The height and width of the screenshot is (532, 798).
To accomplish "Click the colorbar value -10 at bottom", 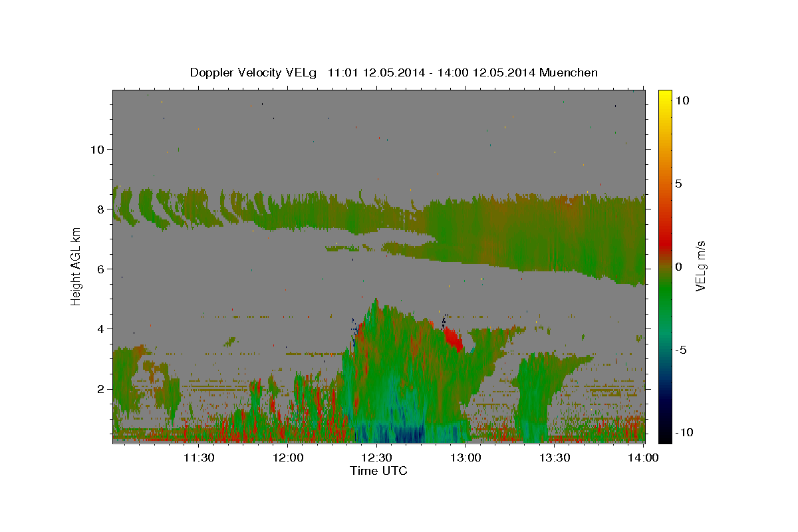I will point(684,432).
